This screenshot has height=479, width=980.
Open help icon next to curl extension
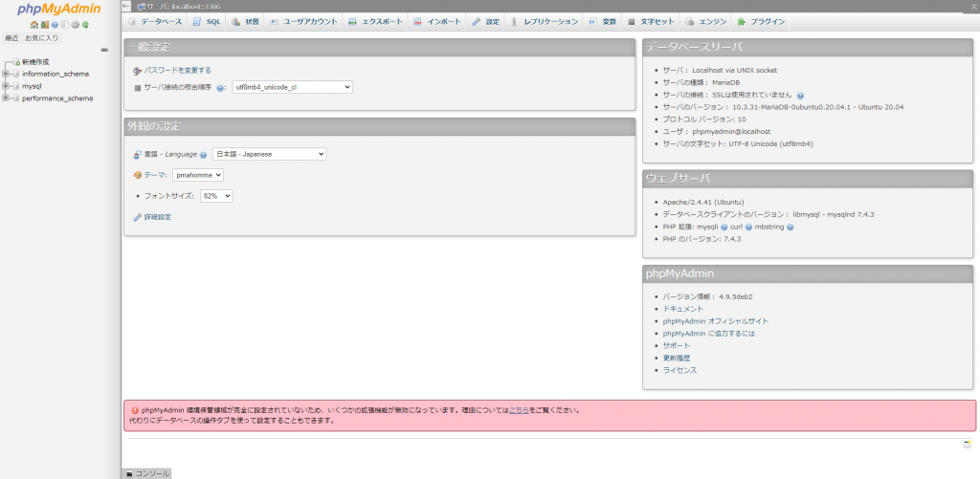click(x=748, y=228)
